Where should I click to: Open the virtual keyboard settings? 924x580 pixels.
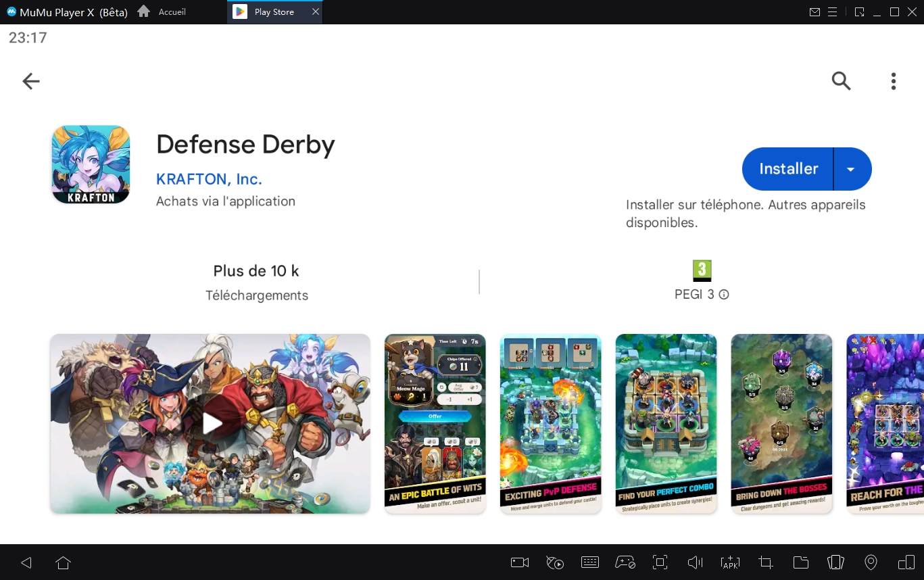(589, 562)
